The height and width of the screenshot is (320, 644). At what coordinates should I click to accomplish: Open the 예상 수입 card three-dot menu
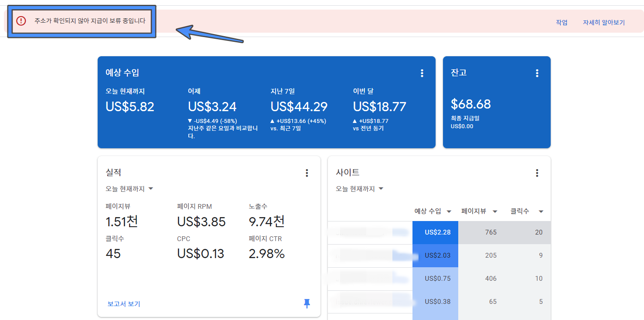coord(422,73)
